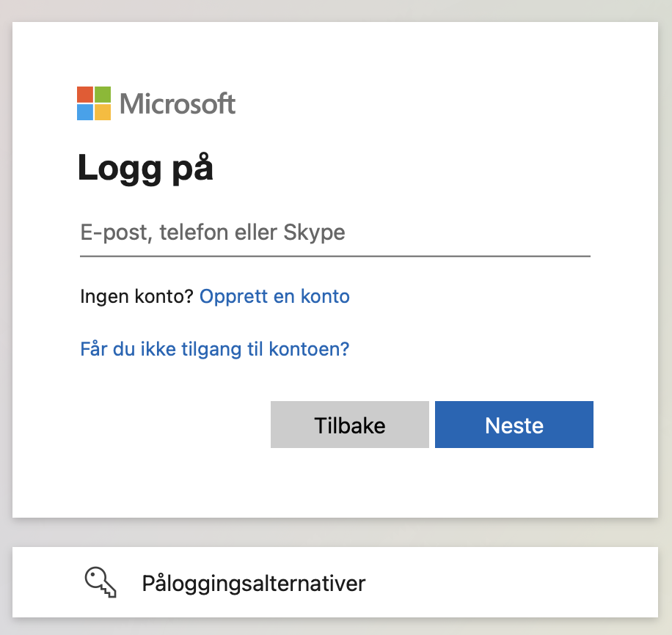Viewport: 672px width, 635px height.
Task: Click the 'Ingen konto?' label text
Action: (x=136, y=296)
